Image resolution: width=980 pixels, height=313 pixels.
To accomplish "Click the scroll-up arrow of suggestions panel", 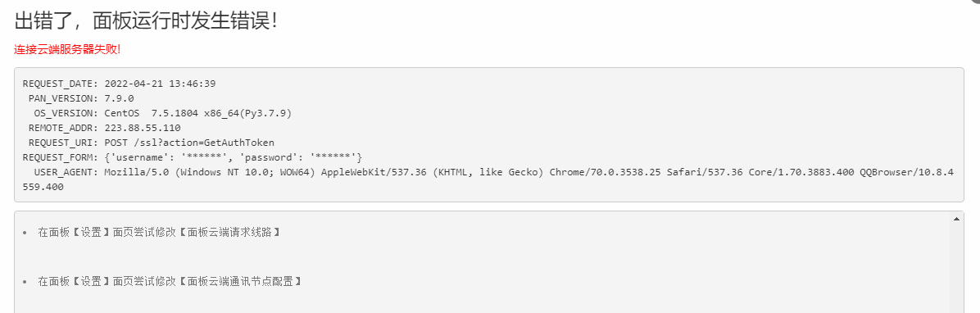I will (x=956, y=220).
